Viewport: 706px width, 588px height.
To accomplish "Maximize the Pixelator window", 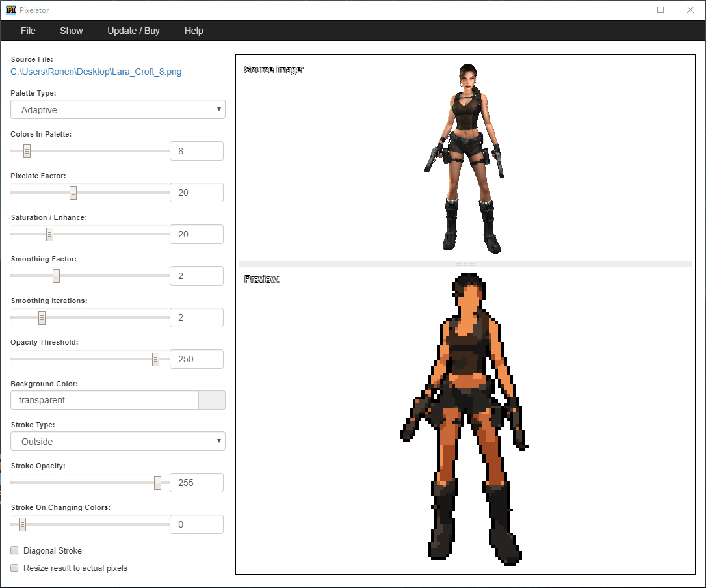I will click(x=660, y=10).
